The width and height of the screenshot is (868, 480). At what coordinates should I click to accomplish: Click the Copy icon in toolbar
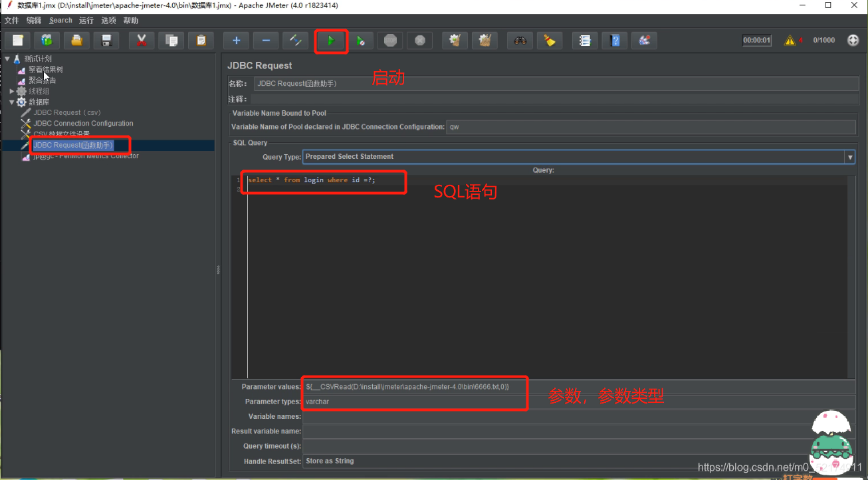click(171, 41)
